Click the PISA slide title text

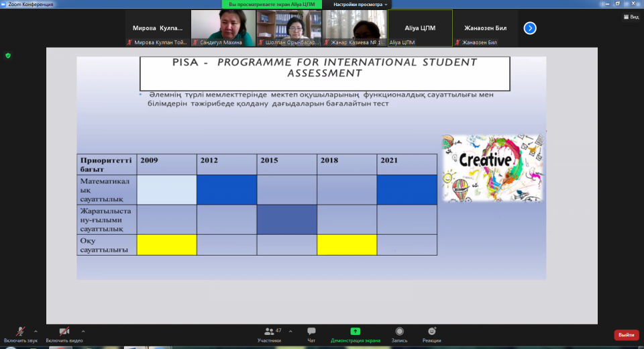(325, 68)
